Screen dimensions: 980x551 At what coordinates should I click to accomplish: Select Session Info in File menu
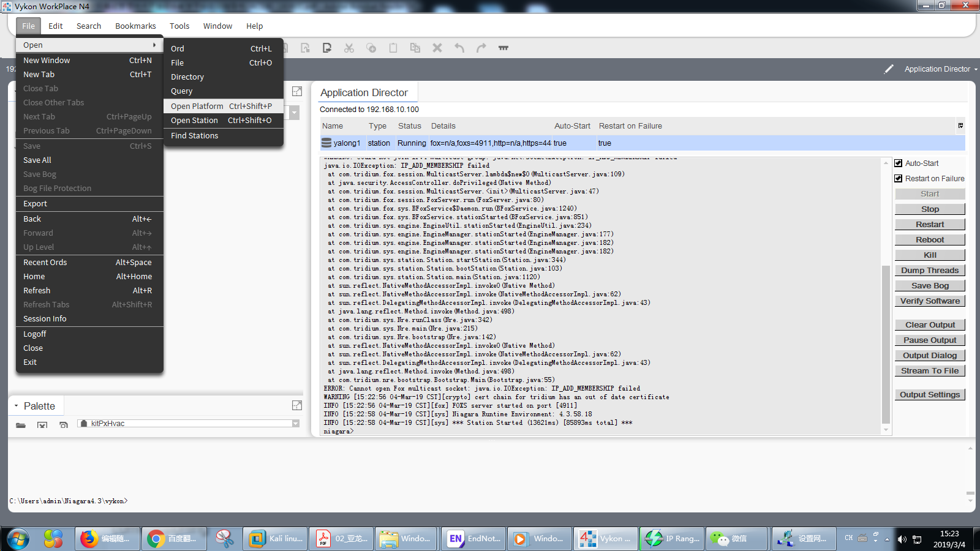point(89,318)
